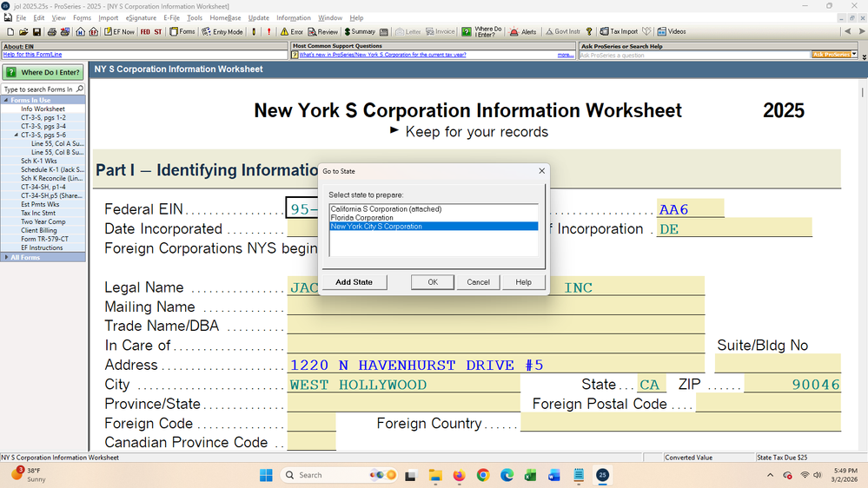Open Ask ProSeries dropdown arrow
Viewport: 868px width, 488px height.
pos(854,54)
